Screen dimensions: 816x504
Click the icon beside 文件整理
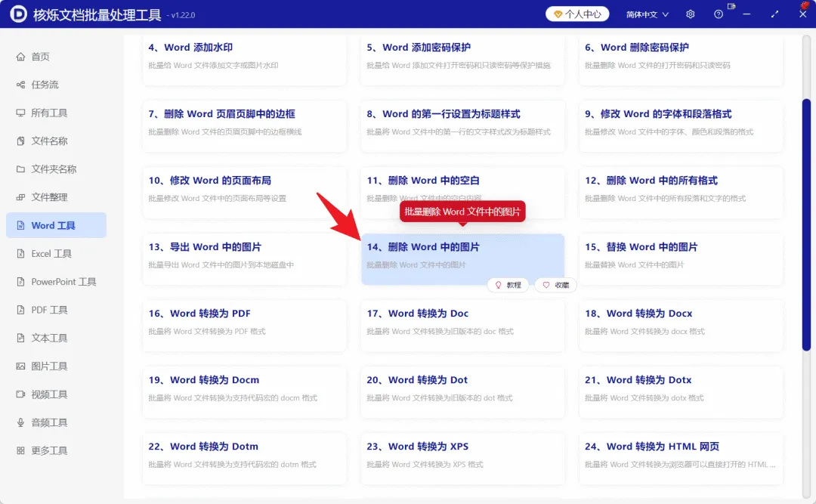point(20,197)
